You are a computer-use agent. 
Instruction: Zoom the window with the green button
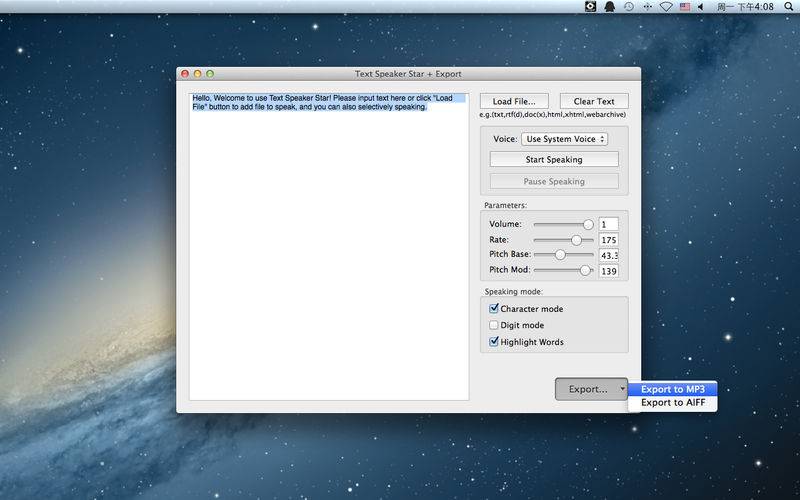[210, 74]
